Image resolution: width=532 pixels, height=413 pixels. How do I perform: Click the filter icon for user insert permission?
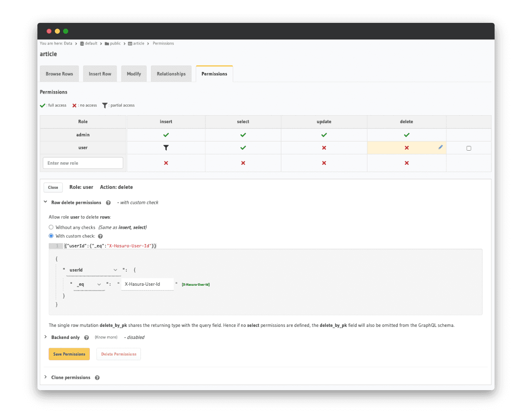pyautogui.click(x=166, y=148)
